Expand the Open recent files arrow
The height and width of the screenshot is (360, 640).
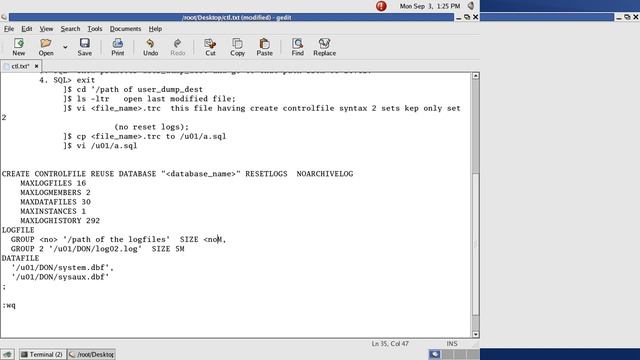tap(65, 47)
